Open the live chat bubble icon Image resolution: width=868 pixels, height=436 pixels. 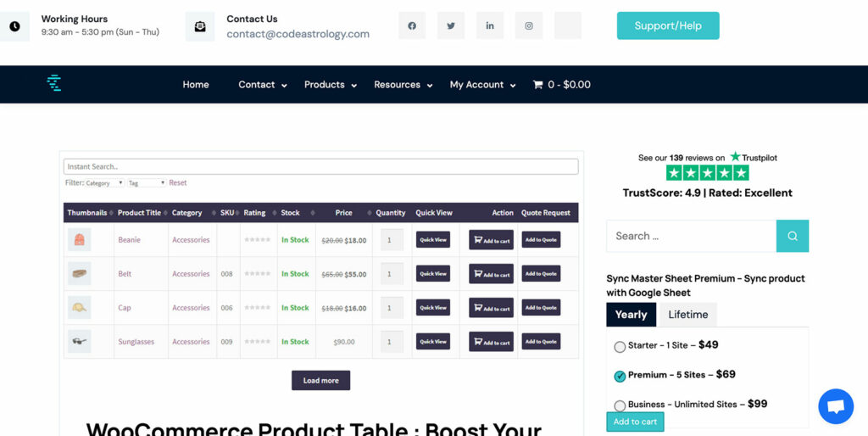coord(836,406)
